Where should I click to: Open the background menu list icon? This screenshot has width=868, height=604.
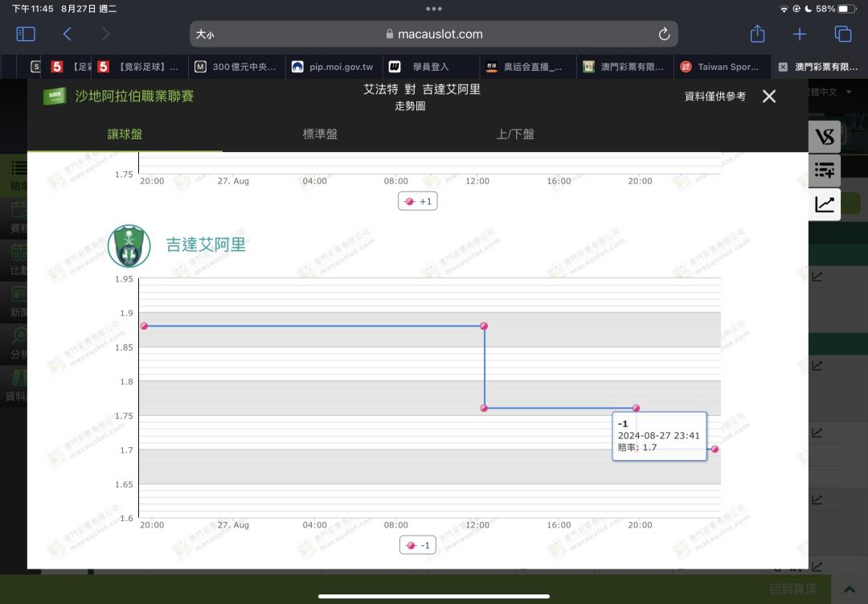(18, 167)
